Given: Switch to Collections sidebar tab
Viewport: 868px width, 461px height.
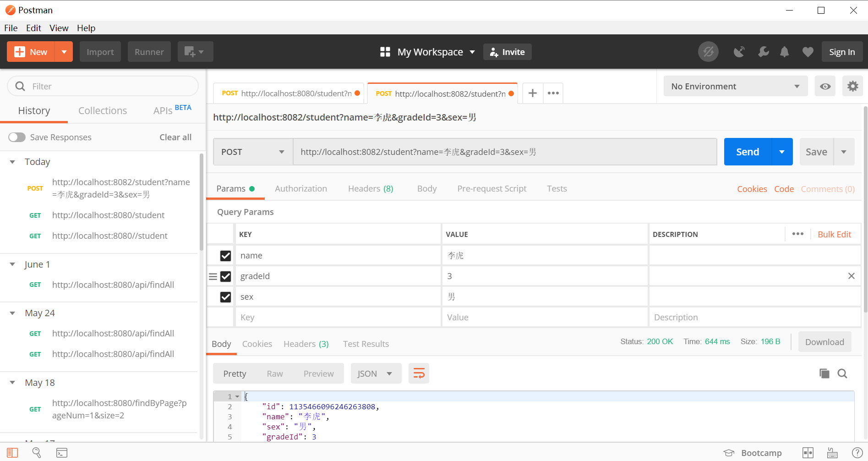Looking at the screenshot, I should [103, 110].
